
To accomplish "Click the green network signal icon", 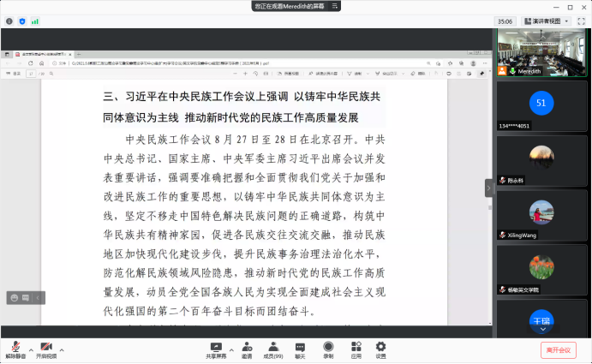I will point(35,20).
